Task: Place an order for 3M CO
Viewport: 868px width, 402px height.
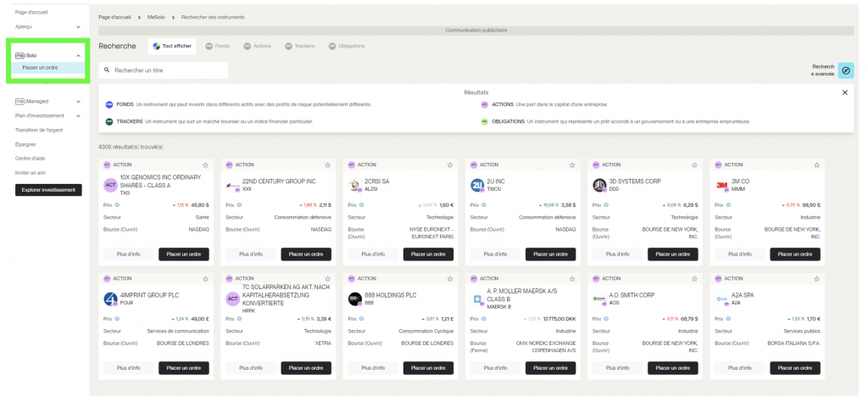Action: tap(795, 254)
